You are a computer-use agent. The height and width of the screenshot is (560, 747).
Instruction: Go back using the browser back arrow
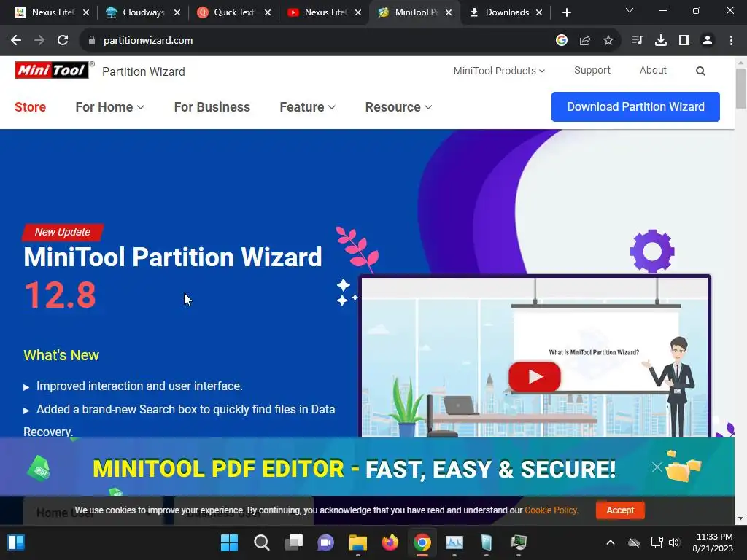[x=16, y=41]
